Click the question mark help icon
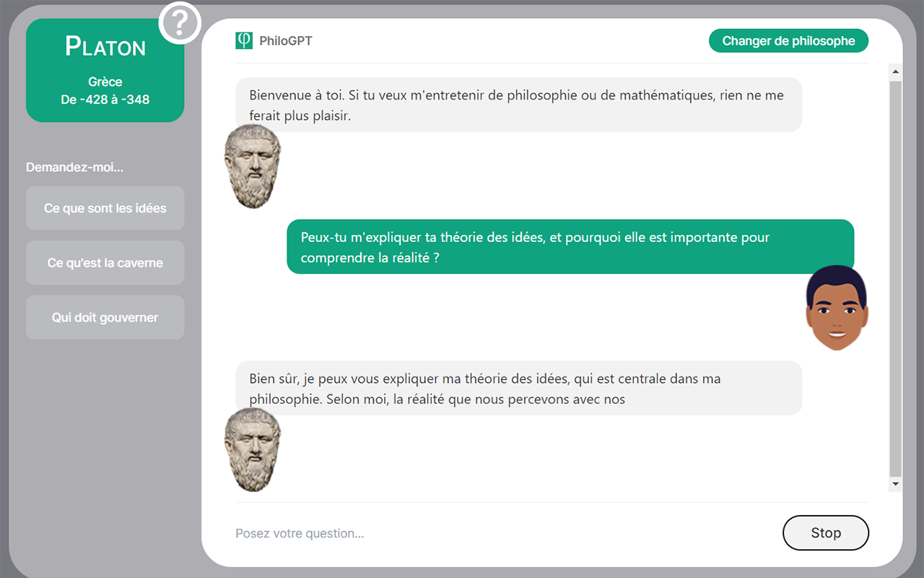This screenshot has height=578, width=924. [180, 23]
